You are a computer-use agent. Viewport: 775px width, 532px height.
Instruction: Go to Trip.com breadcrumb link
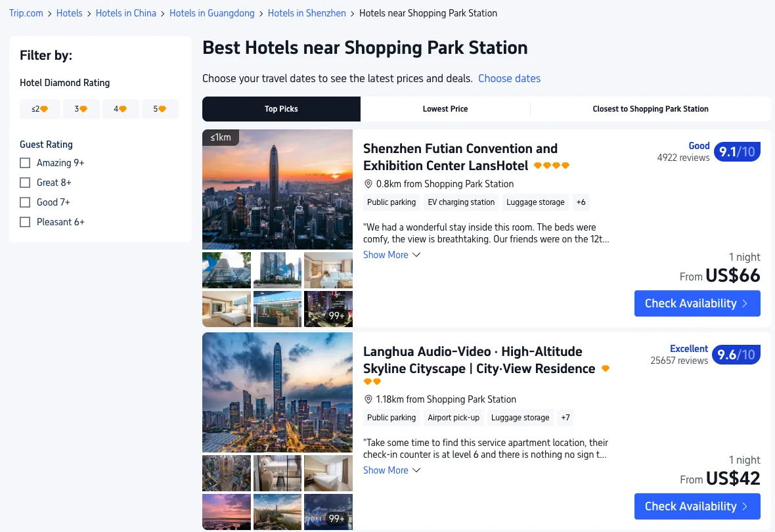click(26, 13)
